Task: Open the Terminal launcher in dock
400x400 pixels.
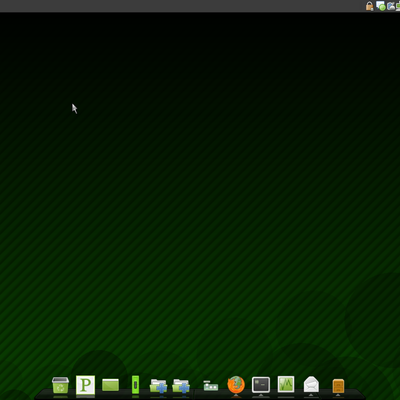Action: click(x=261, y=385)
